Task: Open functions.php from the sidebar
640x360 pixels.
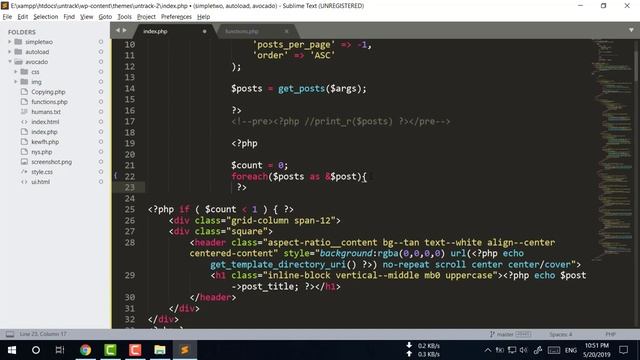Action: [x=49, y=102]
